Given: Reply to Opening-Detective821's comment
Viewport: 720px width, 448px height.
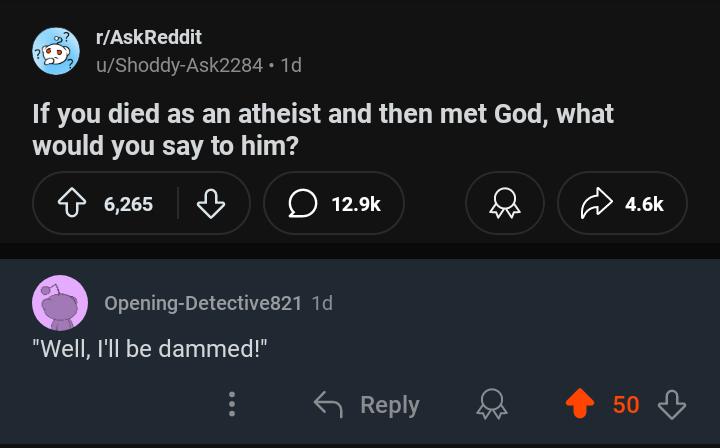Looking at the screenshot, I should (x=367, y=404).
